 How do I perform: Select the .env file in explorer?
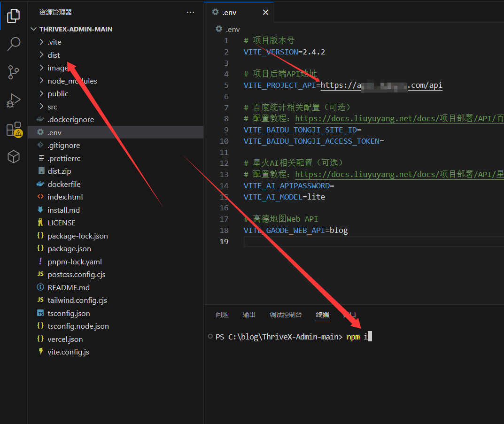[x=116, y=132]
